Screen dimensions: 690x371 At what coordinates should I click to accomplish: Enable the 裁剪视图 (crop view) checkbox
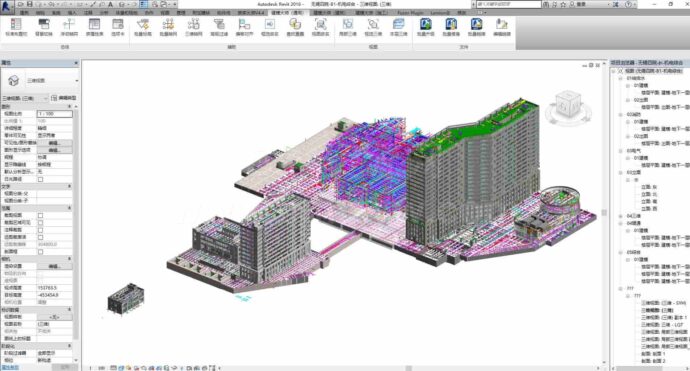[x=40, y=215]
